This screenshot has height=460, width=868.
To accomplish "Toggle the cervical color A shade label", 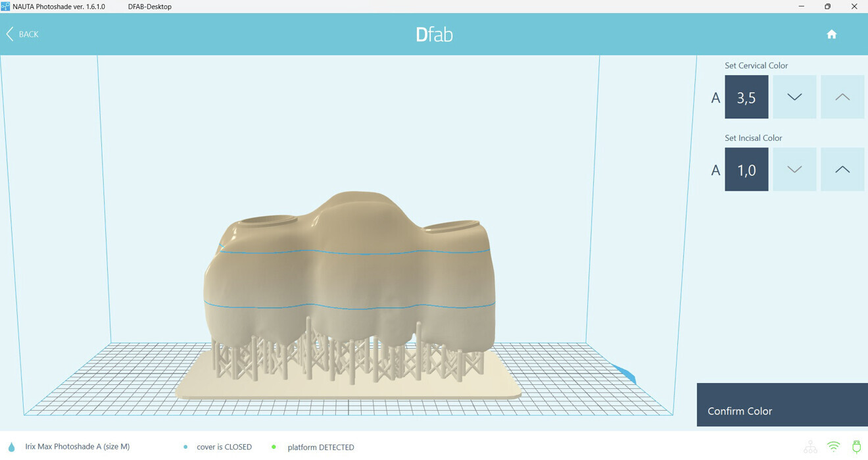I will (715, 97).
